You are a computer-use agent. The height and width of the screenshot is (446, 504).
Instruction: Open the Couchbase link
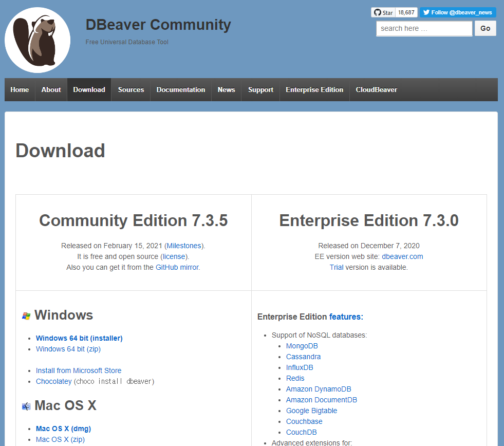(x=304, y=421)
